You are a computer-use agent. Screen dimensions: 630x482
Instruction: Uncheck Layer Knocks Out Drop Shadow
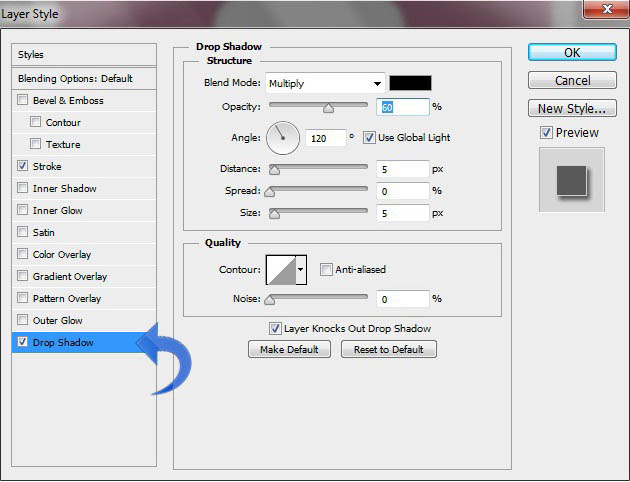[x=275, y=329]
